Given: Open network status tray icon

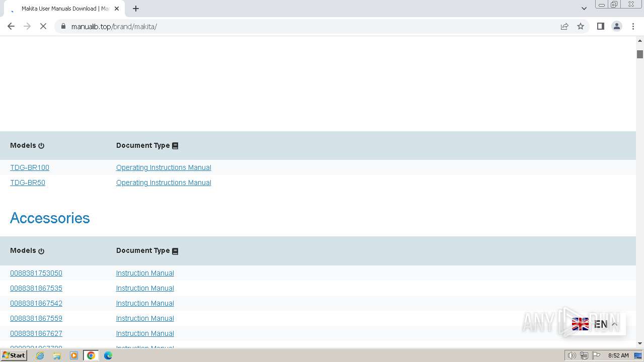Looking at the screenshot, I should pyautogui.click(x=584, y=355).
